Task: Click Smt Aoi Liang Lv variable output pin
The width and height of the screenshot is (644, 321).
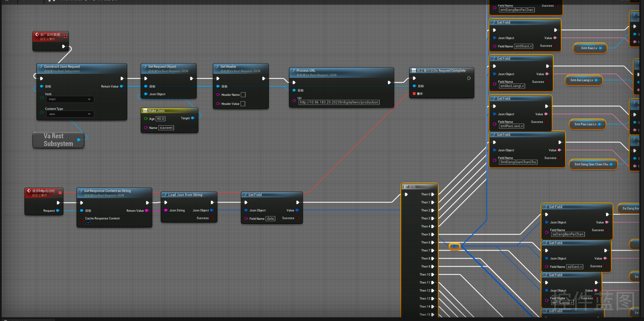Action: pos(596,80)
